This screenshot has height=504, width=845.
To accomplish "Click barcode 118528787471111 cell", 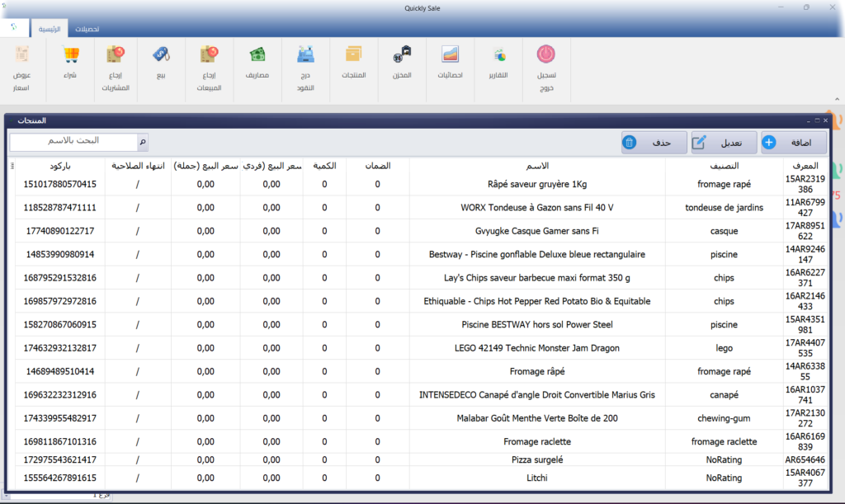I will (x=59, y=207).
